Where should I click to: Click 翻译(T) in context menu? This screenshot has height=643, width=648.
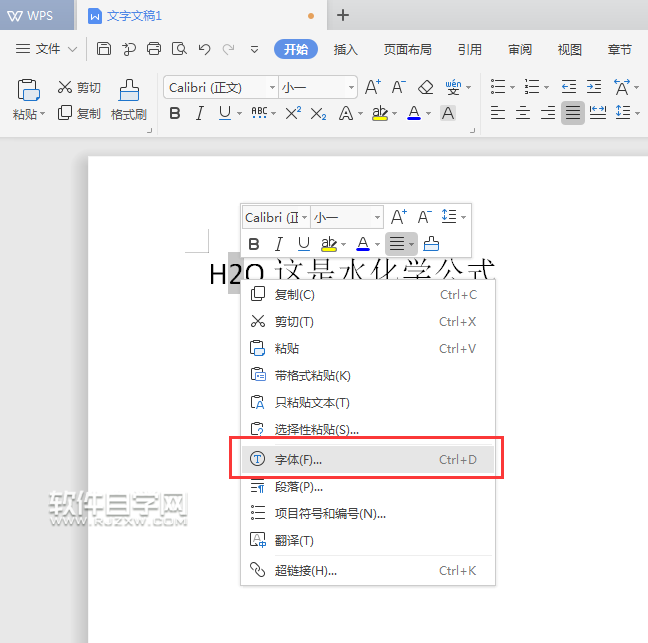click(x=368, y=540)
